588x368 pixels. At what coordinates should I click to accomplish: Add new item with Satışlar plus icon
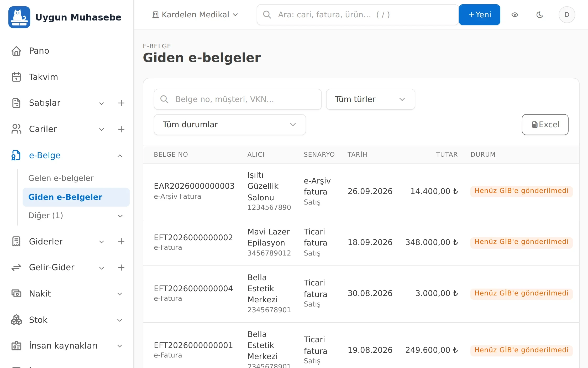point(121,103)
